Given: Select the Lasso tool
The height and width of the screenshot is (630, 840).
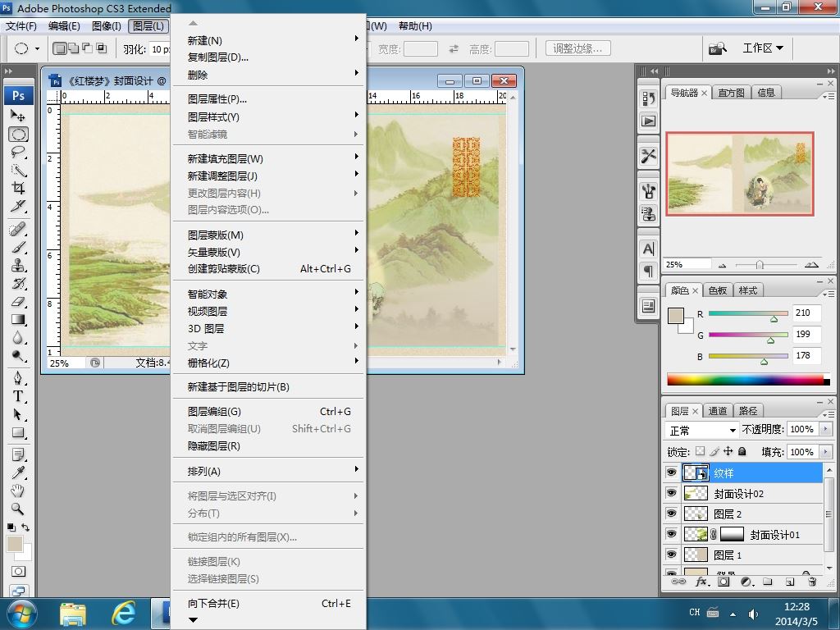Looking at the screenshot, I should tap(18, 152).
